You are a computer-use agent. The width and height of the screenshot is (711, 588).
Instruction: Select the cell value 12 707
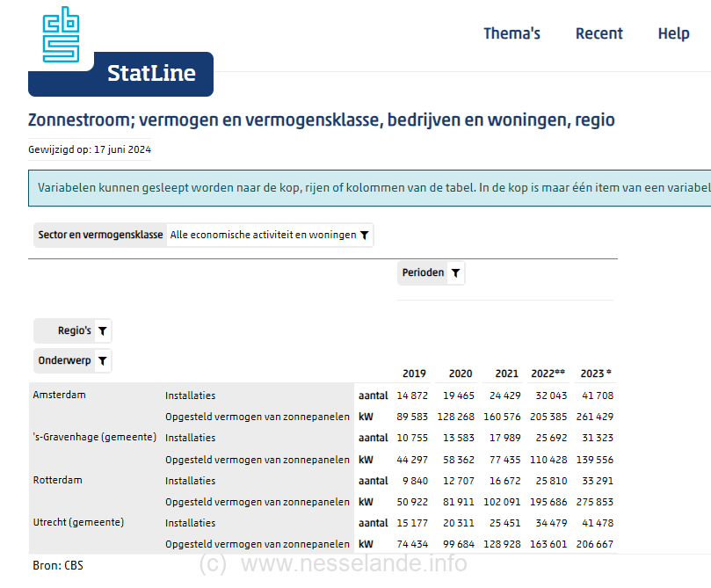pyautogui.click(x=459, y=481)
